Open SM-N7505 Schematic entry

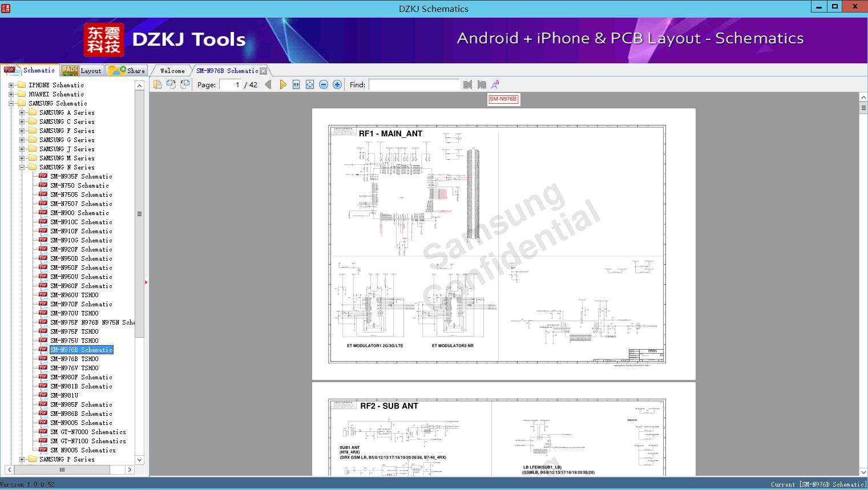click(x=81, y=195)
